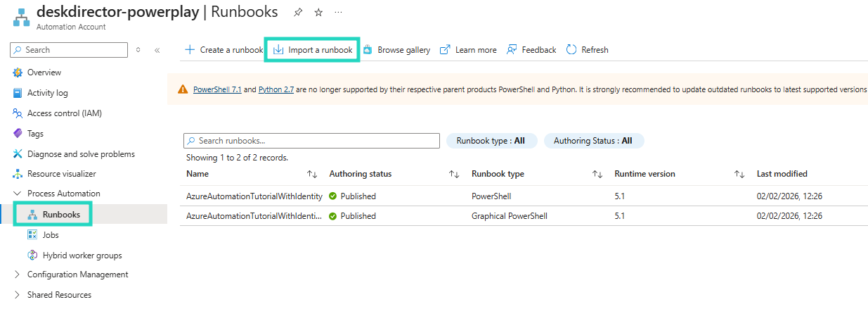The height and width of the screenshot is (309, 868).
Task: Click the Feedback toolbar icon
Action: [512, 50]
